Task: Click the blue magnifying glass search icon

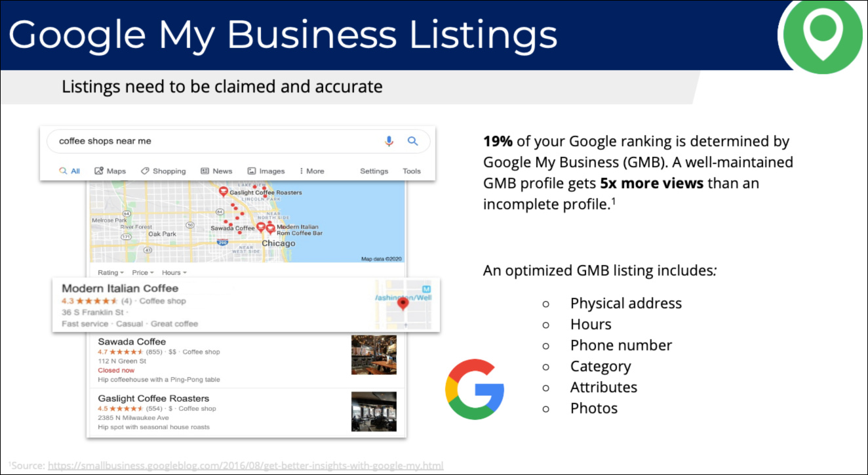Action: (x=412, y=141)
